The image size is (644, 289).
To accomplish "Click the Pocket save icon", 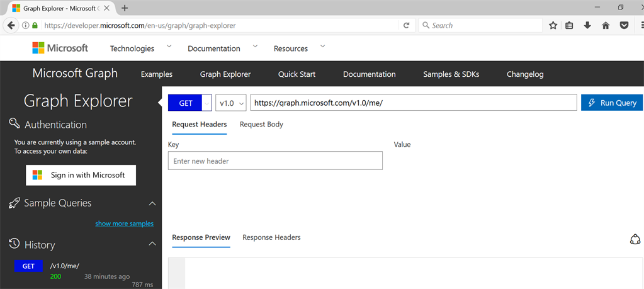I will tap(624, 25).
